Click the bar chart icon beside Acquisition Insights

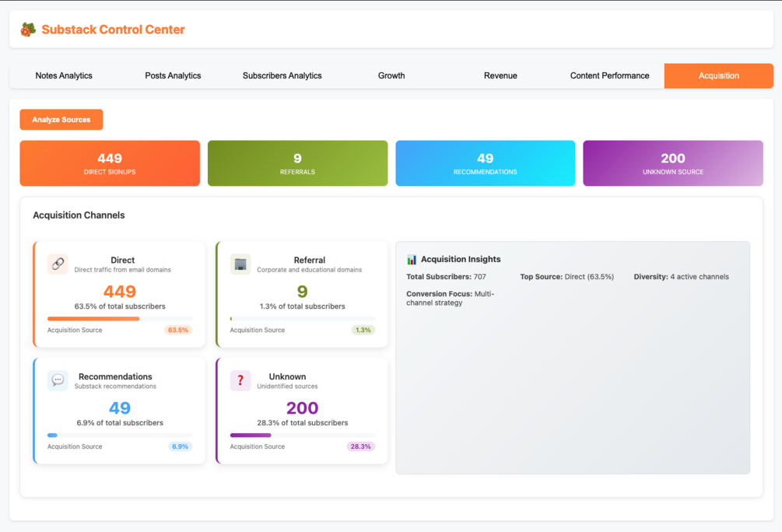412,259
